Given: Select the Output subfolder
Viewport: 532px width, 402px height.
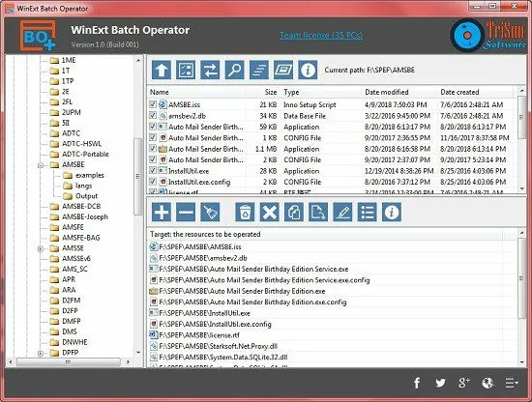Looking at the screenshot, I should pyautogui.click(x=86, y=196).
